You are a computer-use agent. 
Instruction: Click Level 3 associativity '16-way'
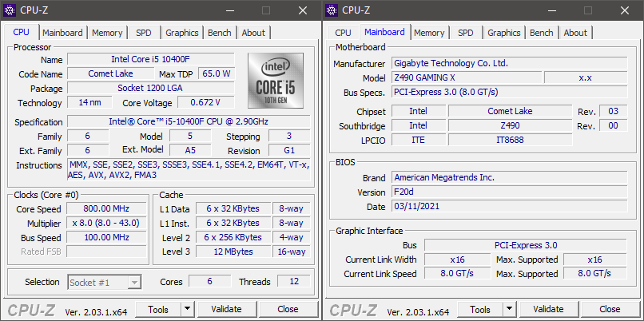[292, 252]
